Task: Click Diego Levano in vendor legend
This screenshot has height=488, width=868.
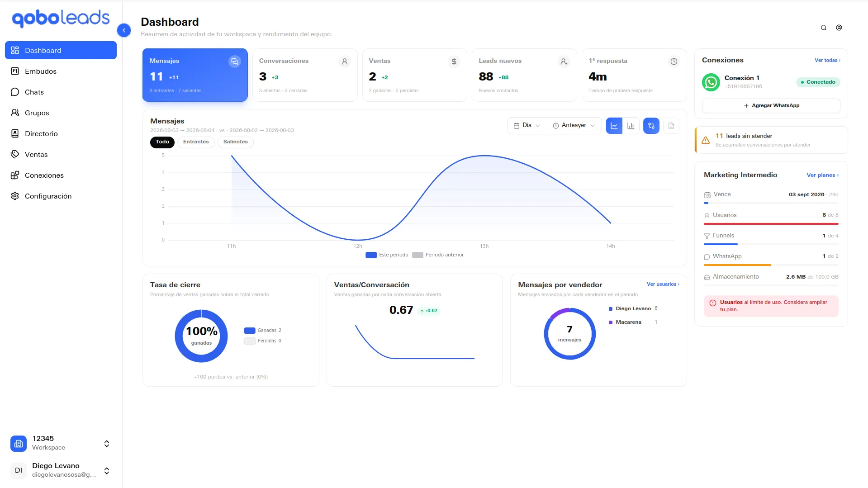Action: pos(633,309)
